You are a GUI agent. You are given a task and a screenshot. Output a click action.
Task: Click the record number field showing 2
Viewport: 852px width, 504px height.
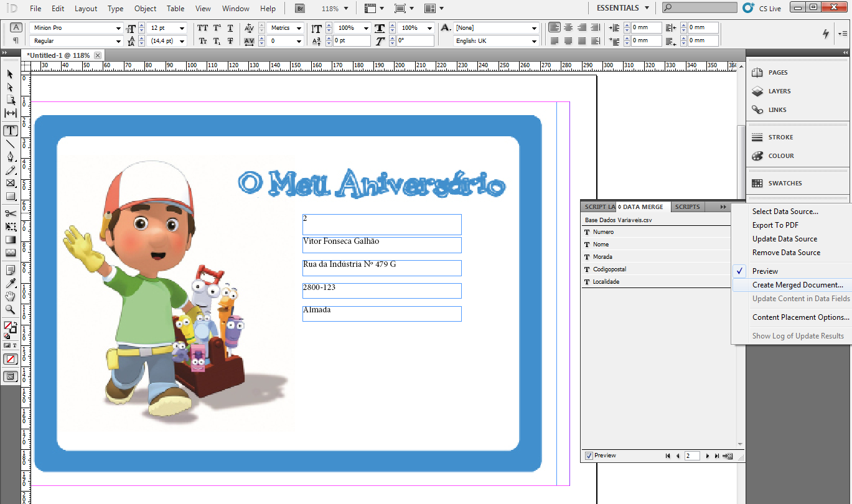(692, 455)
